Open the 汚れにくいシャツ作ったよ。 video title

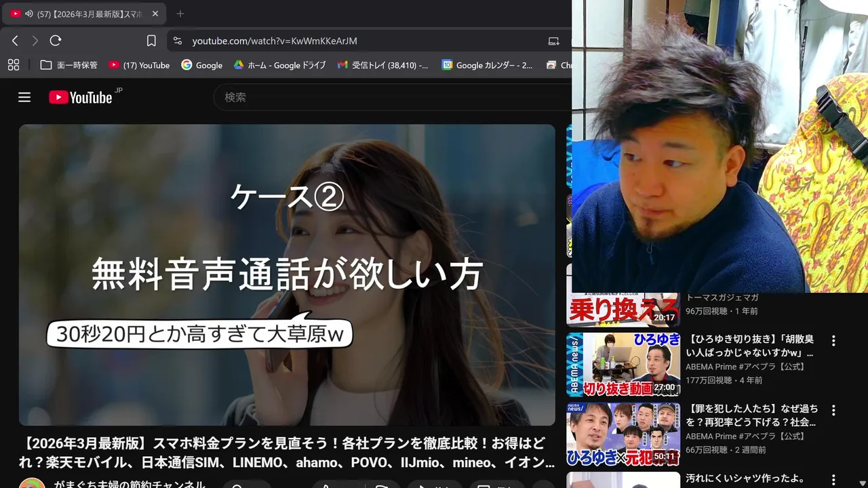click(745, 479)
